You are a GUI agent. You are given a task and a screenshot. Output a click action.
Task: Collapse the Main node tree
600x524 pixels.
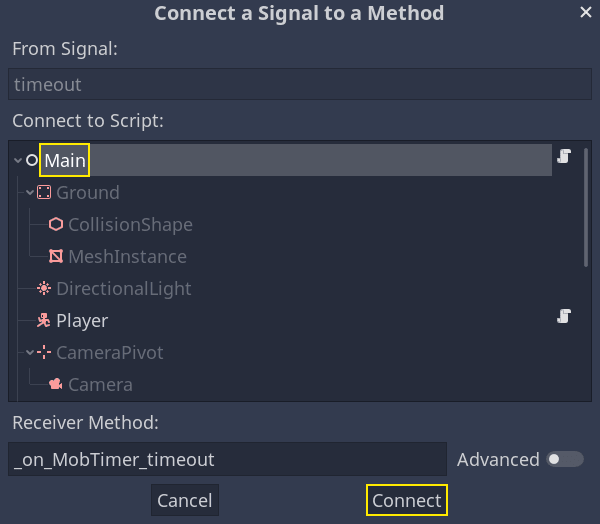pyautogui.click(x=18, y=160)
